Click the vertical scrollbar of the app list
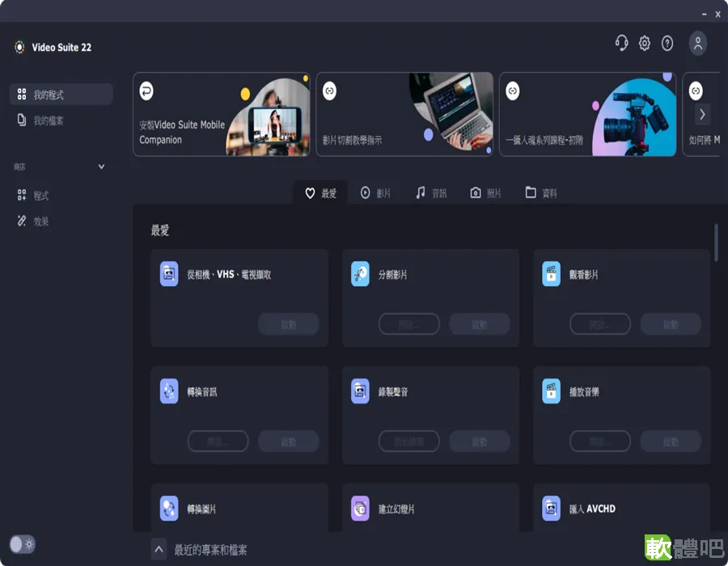The width and height of the screenshot is (728, 566). tap(716, 243)
